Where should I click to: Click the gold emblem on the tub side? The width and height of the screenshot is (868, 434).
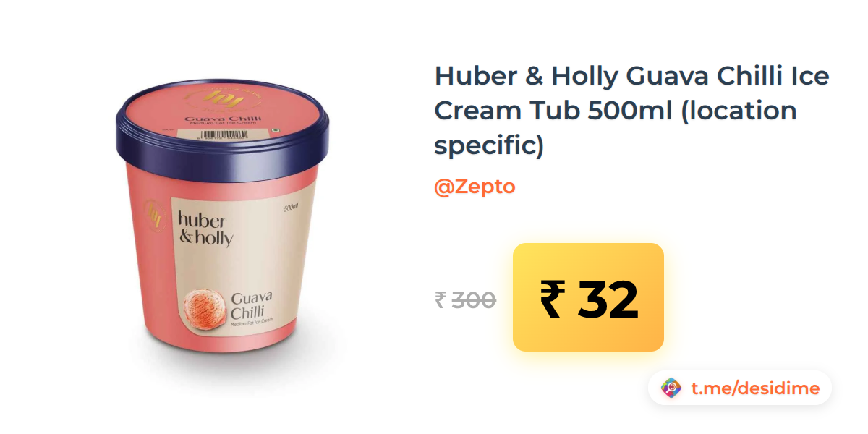(154, 217)
